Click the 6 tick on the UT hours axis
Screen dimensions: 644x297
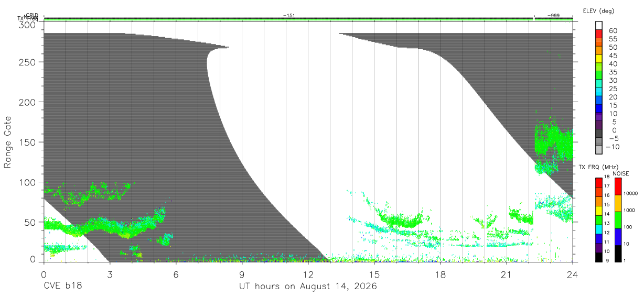(176, 275)
